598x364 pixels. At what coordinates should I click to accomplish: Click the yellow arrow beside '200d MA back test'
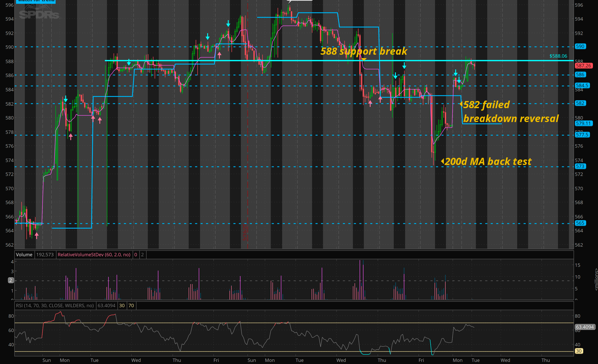pyautogui.click(x=442, y=161)
